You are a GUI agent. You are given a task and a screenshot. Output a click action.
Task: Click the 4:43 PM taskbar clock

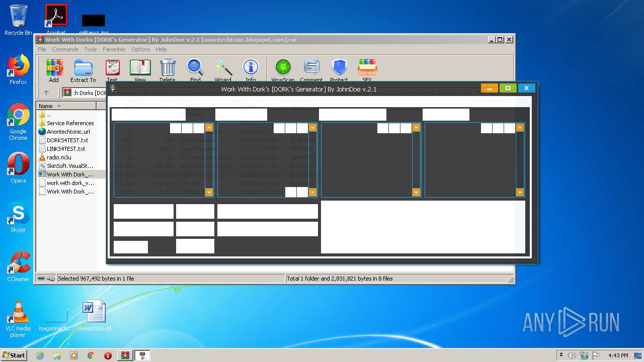[618, 355]
